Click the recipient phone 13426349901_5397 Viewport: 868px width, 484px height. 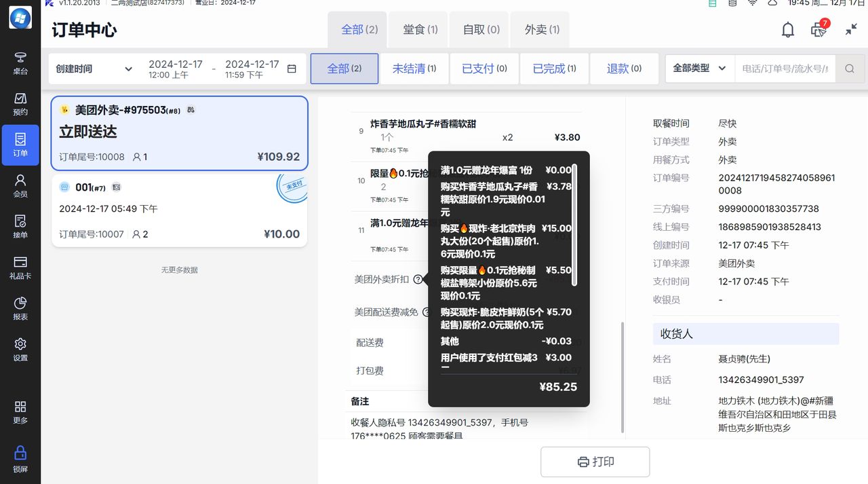click(x=761, y=379)
